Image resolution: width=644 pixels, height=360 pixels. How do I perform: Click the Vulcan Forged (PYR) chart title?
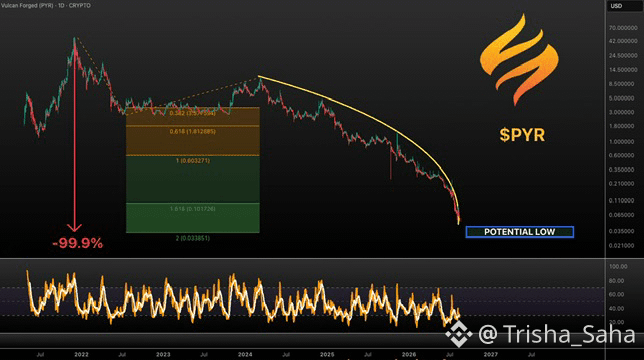coord(46,6)
